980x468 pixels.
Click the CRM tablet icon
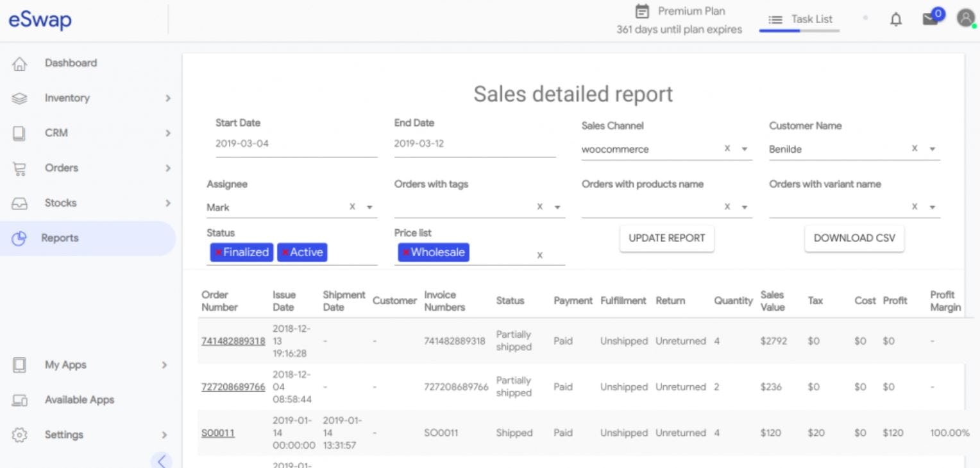pos(19,134)
